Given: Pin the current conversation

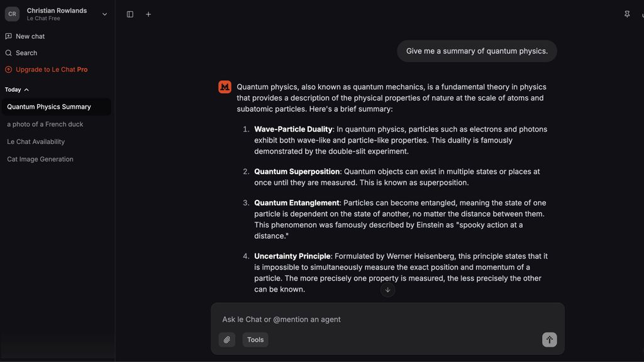Looking at the screenshot, I should pos(627,14).
